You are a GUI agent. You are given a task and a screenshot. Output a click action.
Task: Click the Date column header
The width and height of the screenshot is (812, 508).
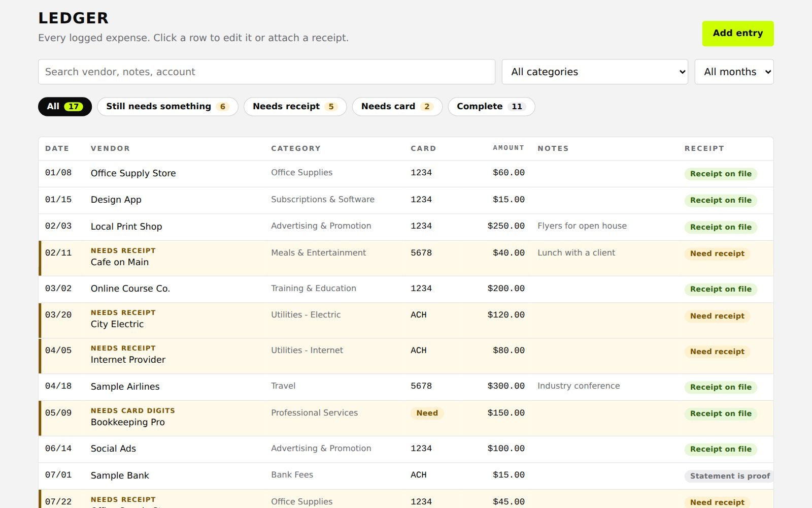pos(57,148)
